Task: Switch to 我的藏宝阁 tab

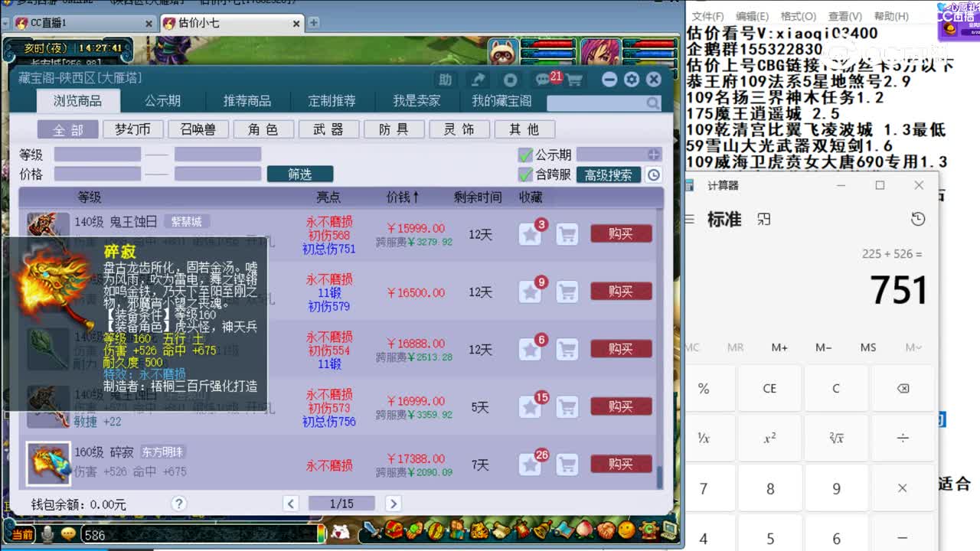Action: (x=501, y=101)
